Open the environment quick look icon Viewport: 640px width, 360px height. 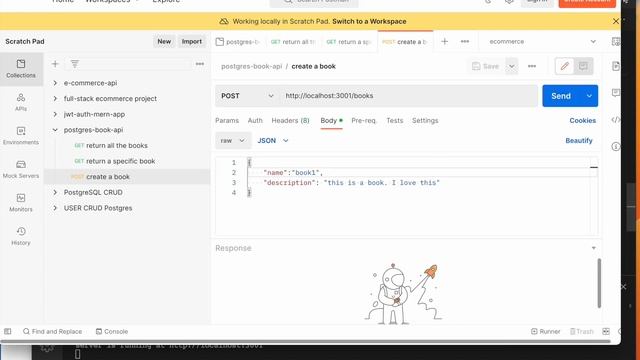tap(616, 41)
